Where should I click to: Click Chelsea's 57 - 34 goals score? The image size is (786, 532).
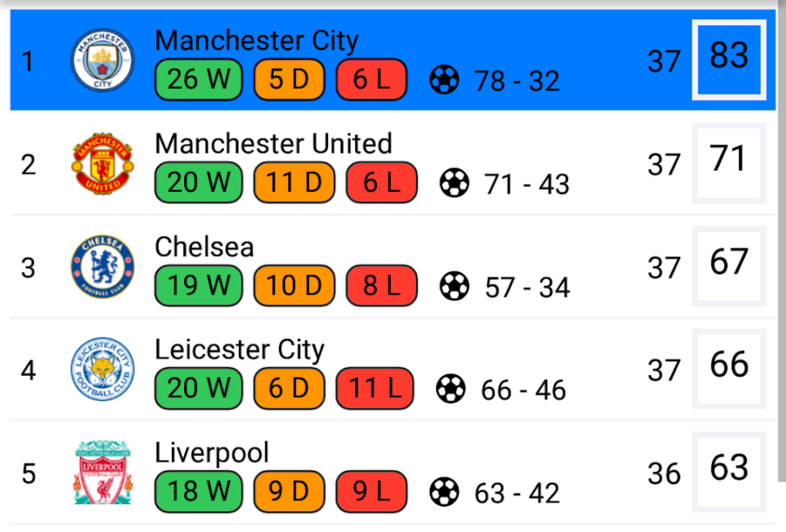coord(527,287)
